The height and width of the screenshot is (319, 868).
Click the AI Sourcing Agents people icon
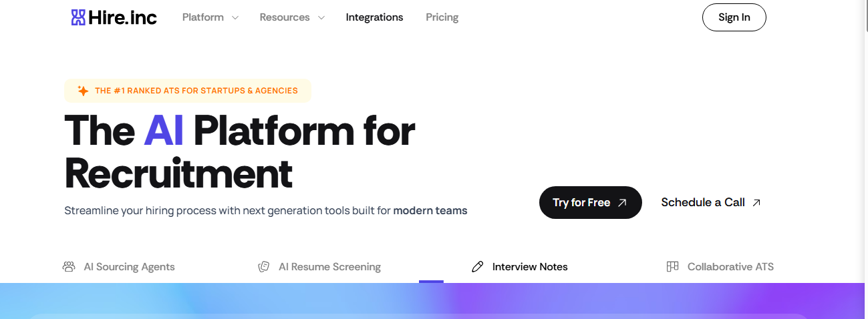coord(69,267)
